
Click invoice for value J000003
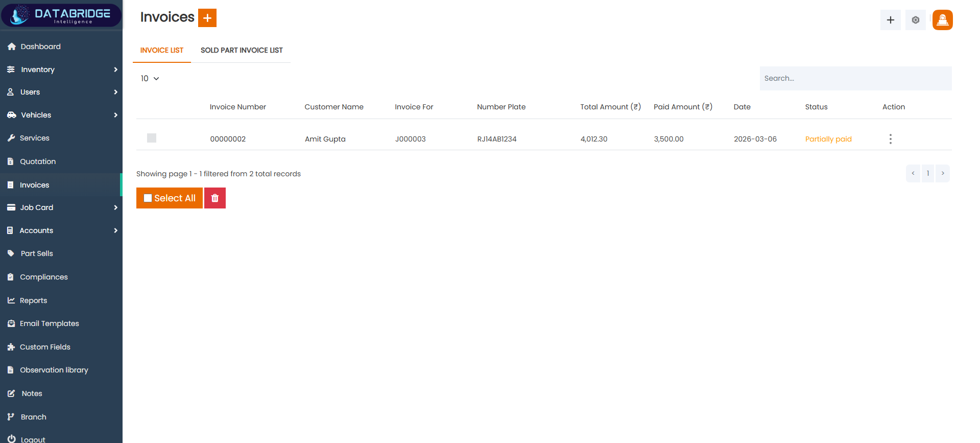point(410,139)
